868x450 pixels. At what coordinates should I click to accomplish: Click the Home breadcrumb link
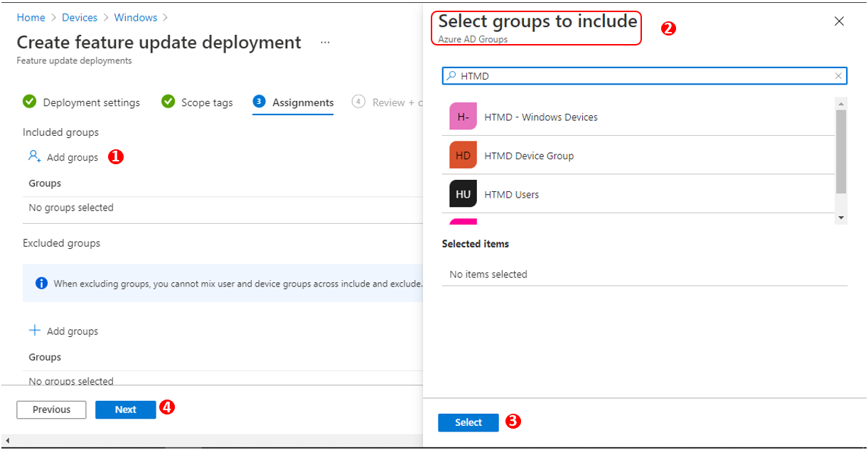coord(31,17)
